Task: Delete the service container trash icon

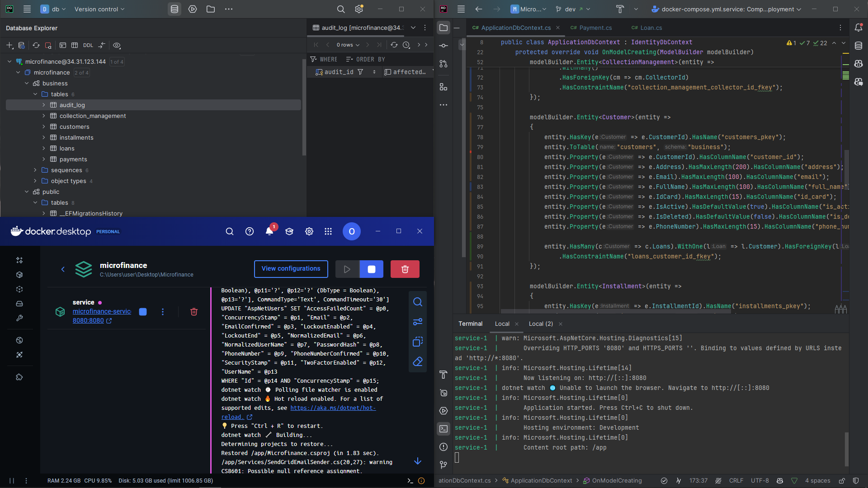Action: (x=194, y=312)
